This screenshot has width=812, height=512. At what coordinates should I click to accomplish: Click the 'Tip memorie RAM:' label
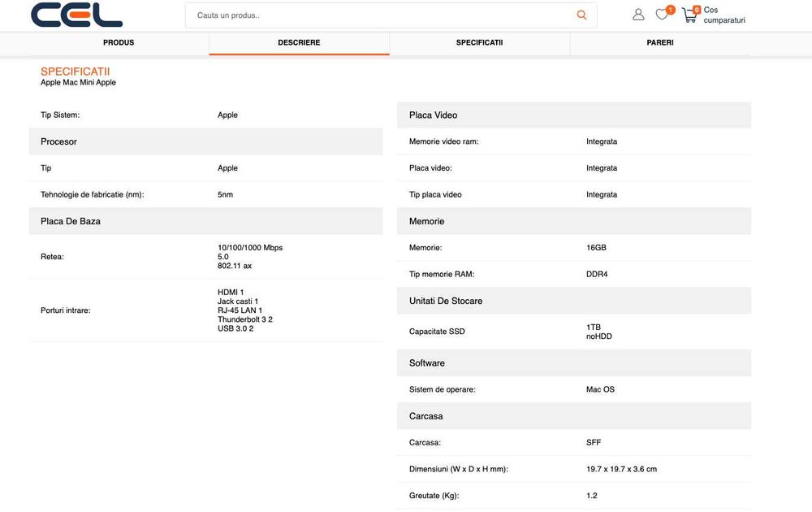pyautogui.click(x=442, y=274)
